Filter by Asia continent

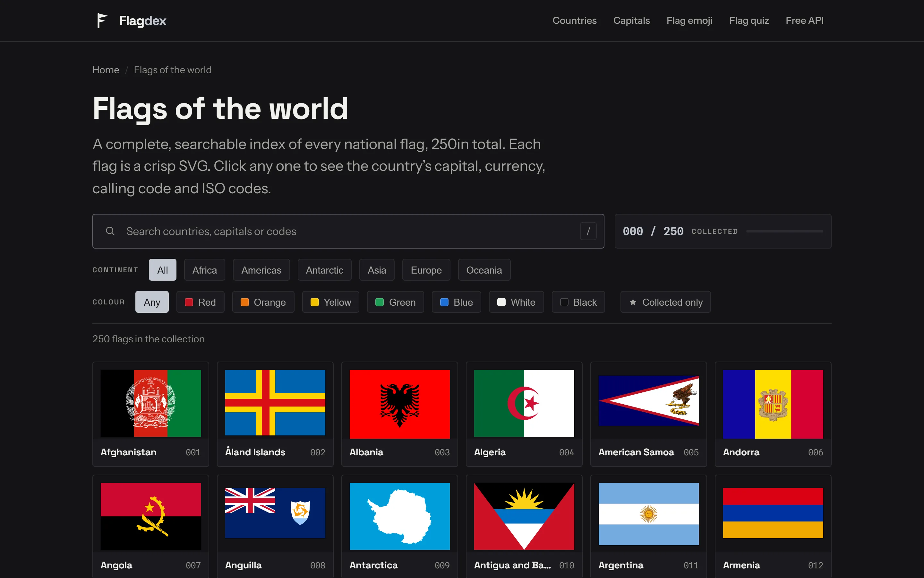pyautogui.click(x=376, y=270)
